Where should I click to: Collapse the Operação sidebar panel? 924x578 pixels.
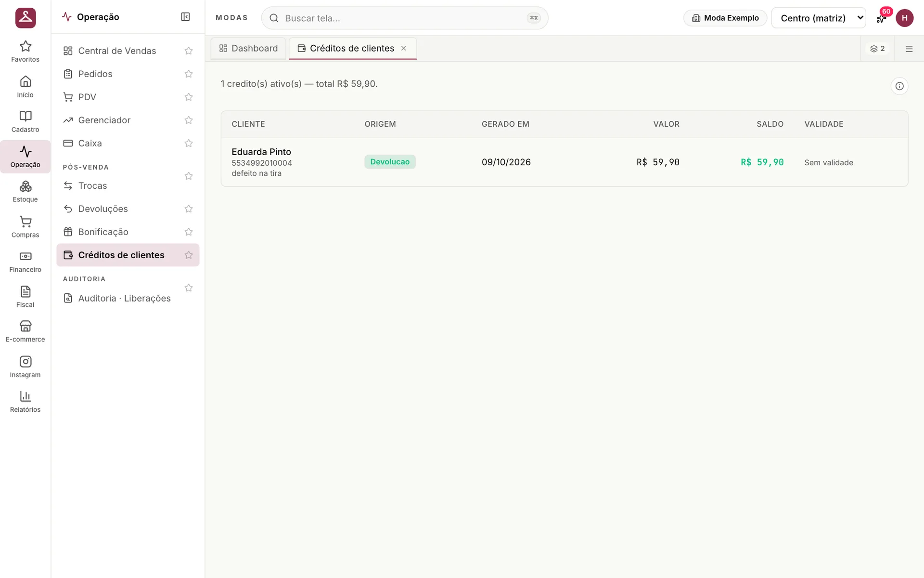click(x=185, y=17)
